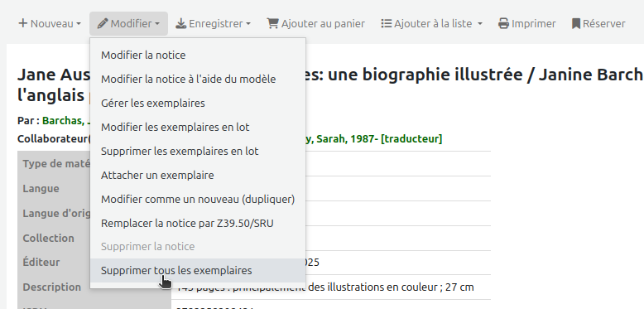Screen dimensions: 644x309
Task: Select Supprimer tous les exemplaires
Action: [x=198, y=270]
